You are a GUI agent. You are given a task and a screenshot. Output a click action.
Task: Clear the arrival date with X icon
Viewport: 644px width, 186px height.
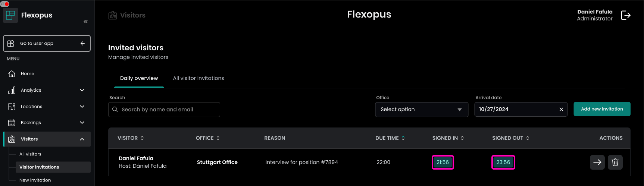(561, 110)
